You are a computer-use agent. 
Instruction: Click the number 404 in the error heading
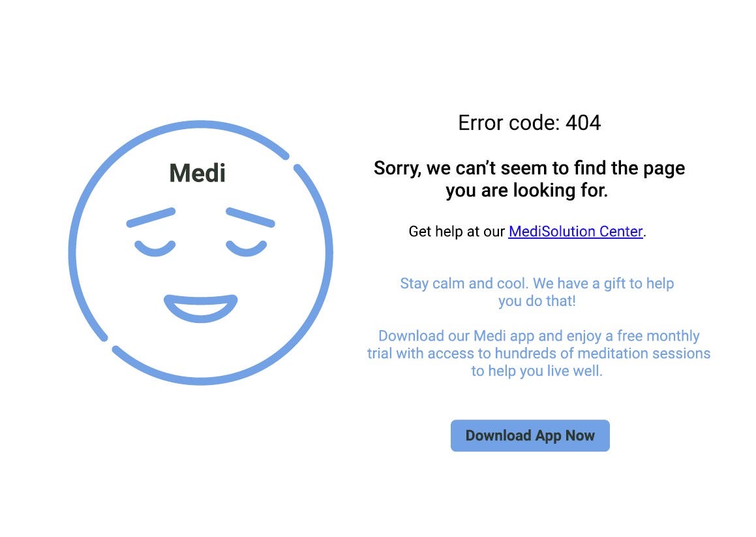[583, 123]
